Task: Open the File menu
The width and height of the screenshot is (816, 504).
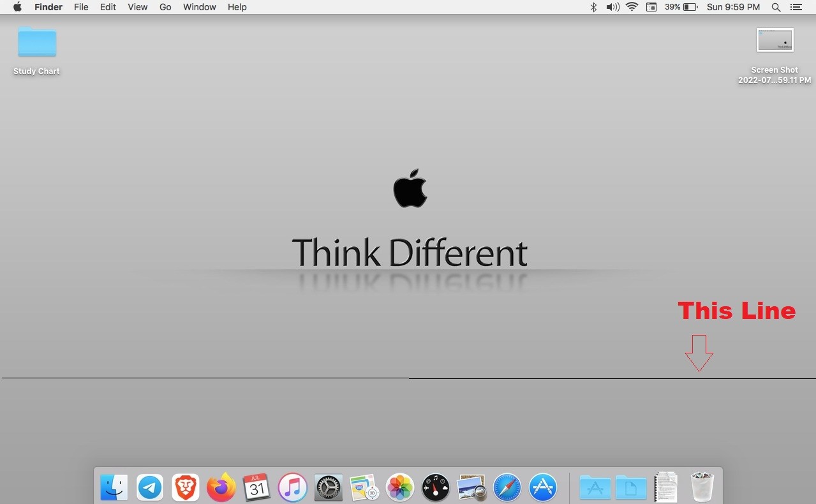Action: pyautogui.click(x=81, y=7)
